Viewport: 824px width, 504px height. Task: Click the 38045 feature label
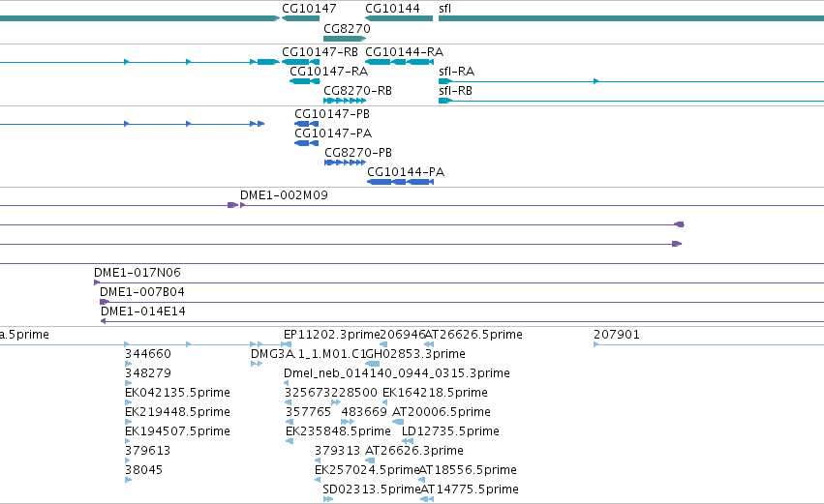144,470
